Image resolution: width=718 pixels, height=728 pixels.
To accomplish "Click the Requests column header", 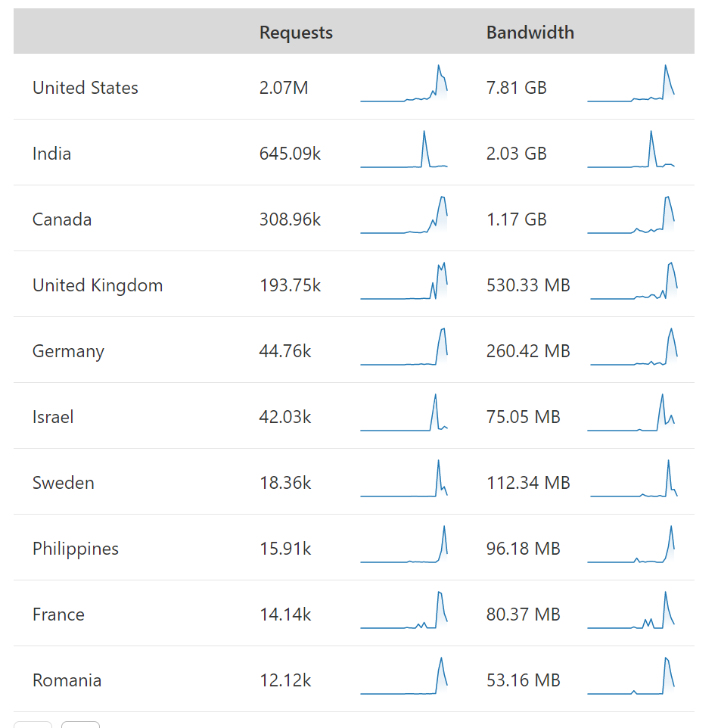I will click(296, 33).
